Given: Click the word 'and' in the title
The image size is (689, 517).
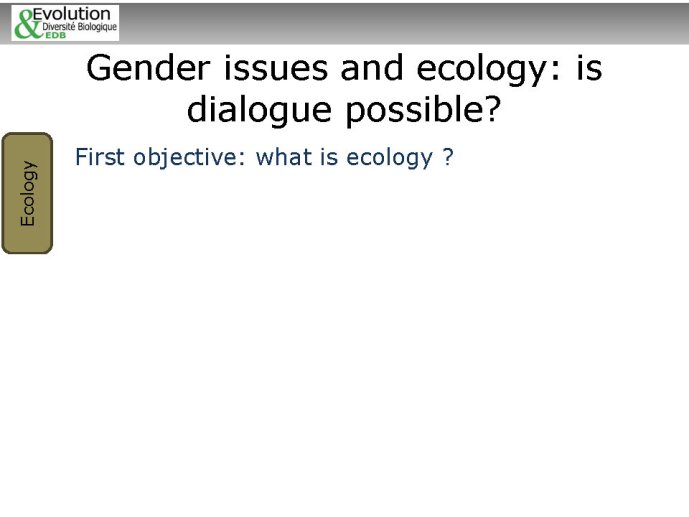Looking at the screenshot, I should click(x=372, y=68).
